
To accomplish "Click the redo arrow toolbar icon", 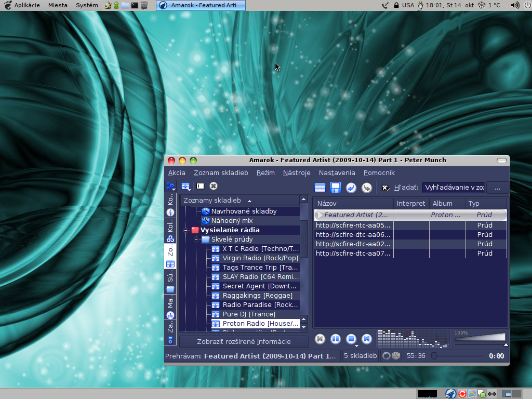I will (367, 188).
